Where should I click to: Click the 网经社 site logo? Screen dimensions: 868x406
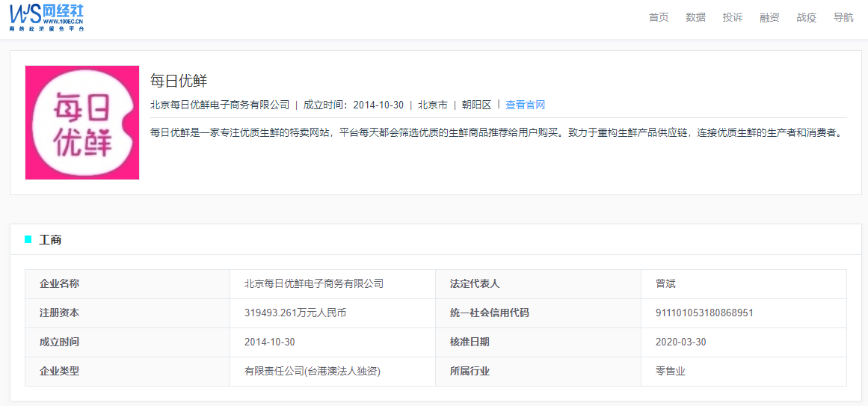(46, 17)
